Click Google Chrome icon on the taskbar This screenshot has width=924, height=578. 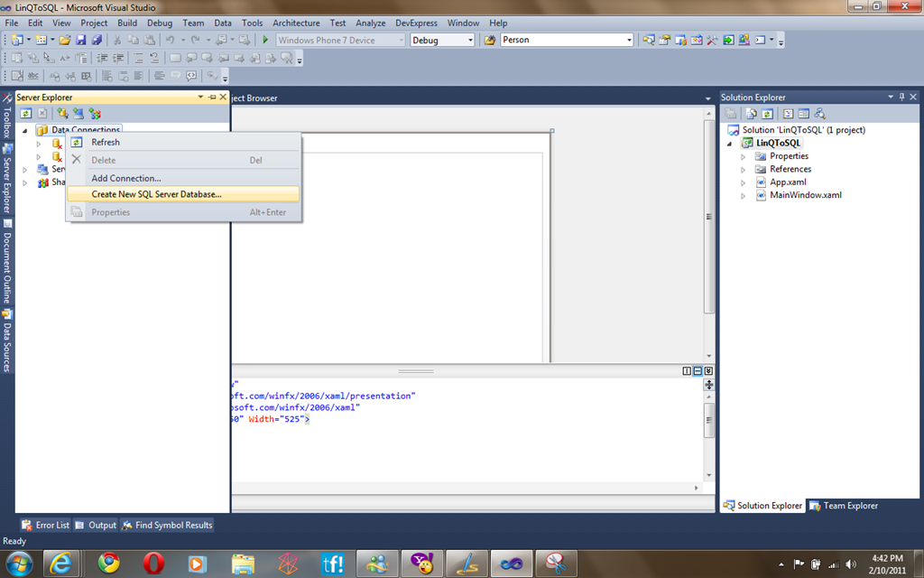click(x=109, y=564)
